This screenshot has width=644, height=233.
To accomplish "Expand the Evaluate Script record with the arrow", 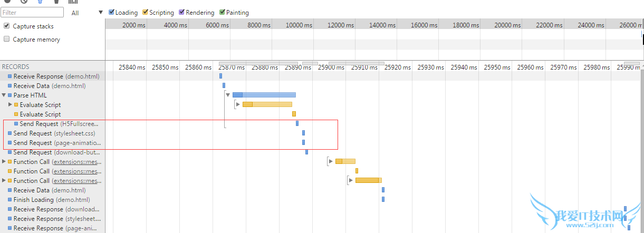I will click(11, 105).
